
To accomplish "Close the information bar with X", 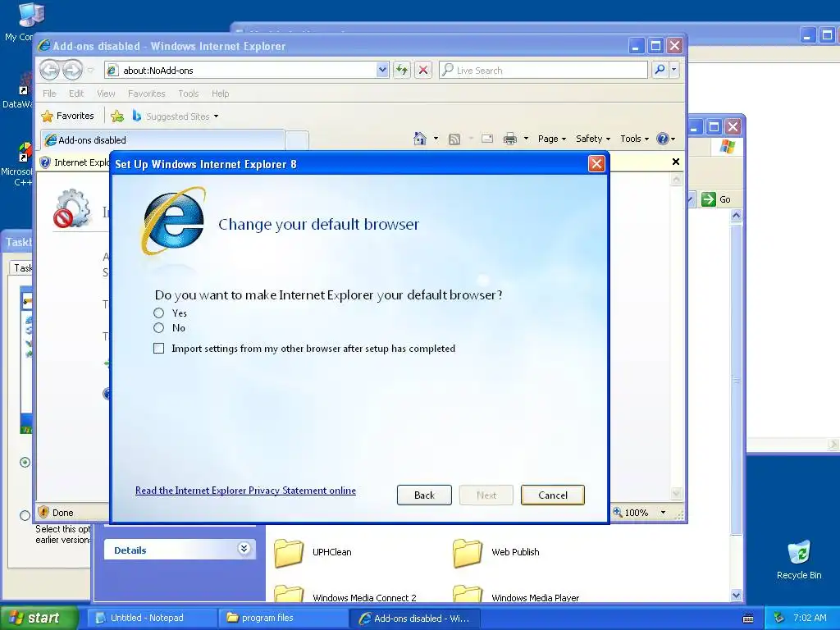I will [x=676, y=162].
